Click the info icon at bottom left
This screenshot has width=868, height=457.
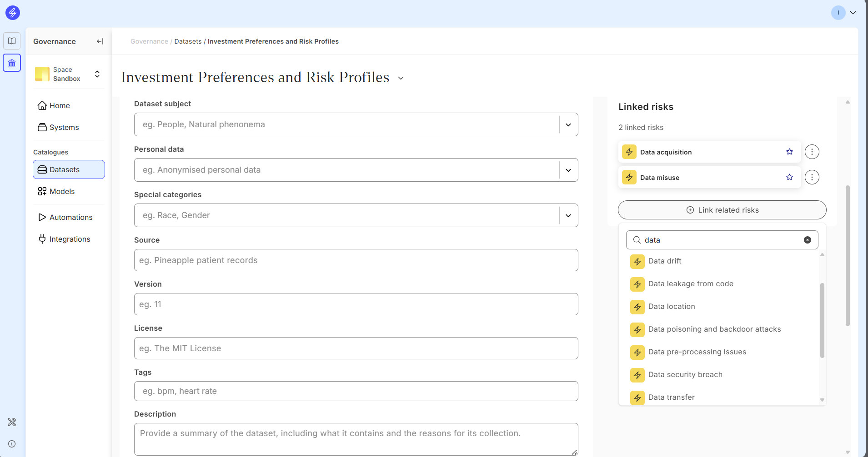tap(12, 444)
